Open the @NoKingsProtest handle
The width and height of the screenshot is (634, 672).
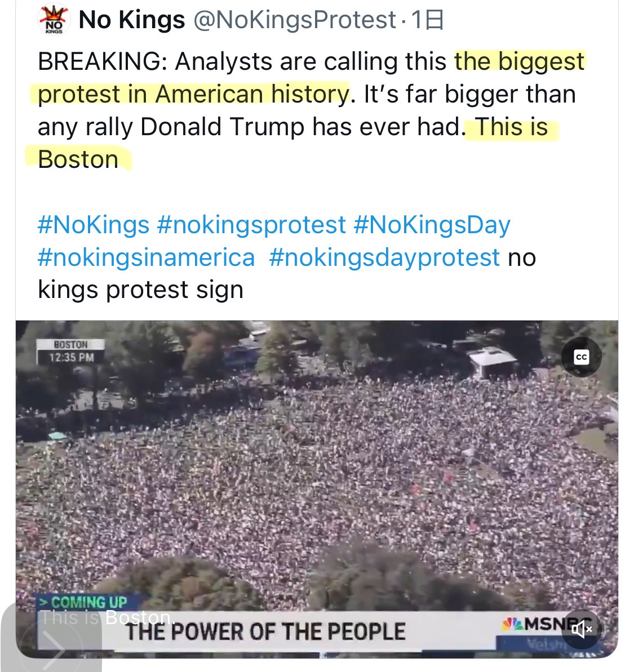[x=295, y=20]
